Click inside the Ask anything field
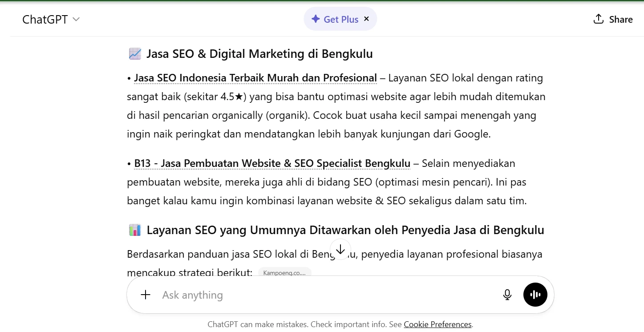Viewport: 644px width, 332px height. (267, 294)
